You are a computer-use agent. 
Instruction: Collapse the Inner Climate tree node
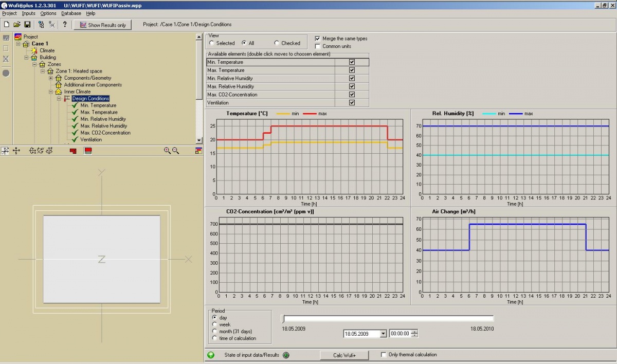(51, 92)
